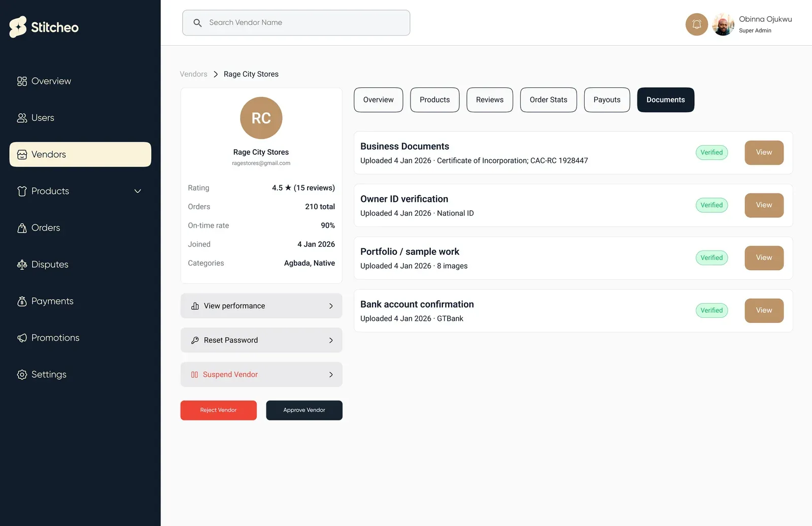Expand the Products sidebar submenu chevron
812x526 pixels.
coord(138,191)
